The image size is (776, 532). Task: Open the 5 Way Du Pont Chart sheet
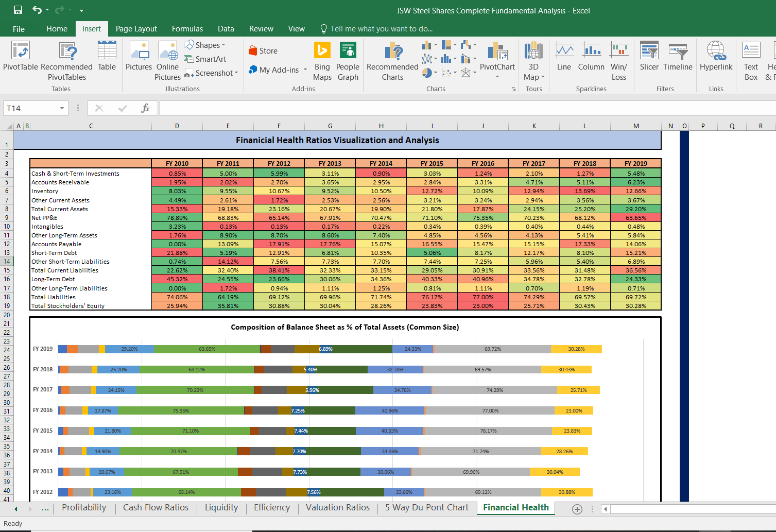click(x=427, y=507)
